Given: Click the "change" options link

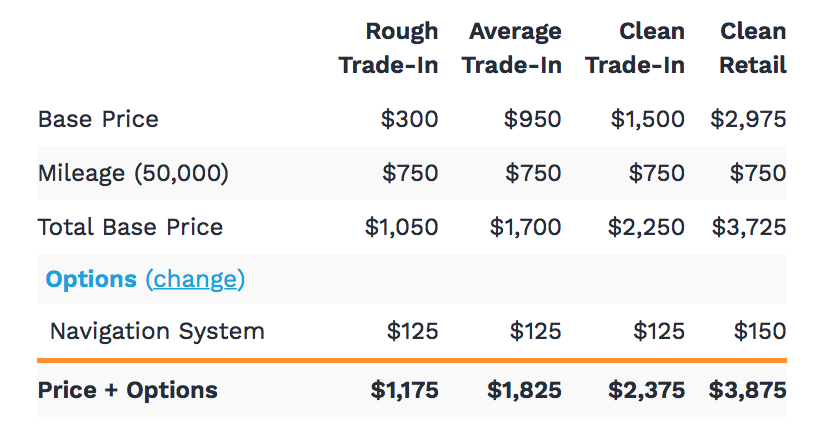Looking at the screenshot, I should 195,279.
